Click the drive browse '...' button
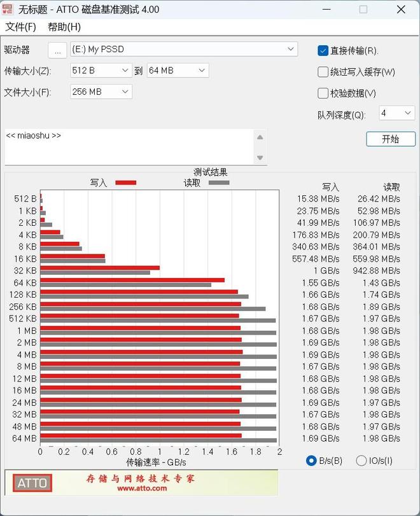The height and width of the screenshot is (516, 420). coord(57,50)
